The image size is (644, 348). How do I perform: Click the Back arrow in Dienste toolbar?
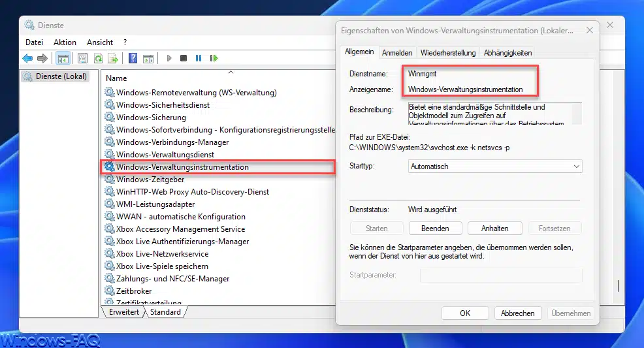(x=27, y=58)
